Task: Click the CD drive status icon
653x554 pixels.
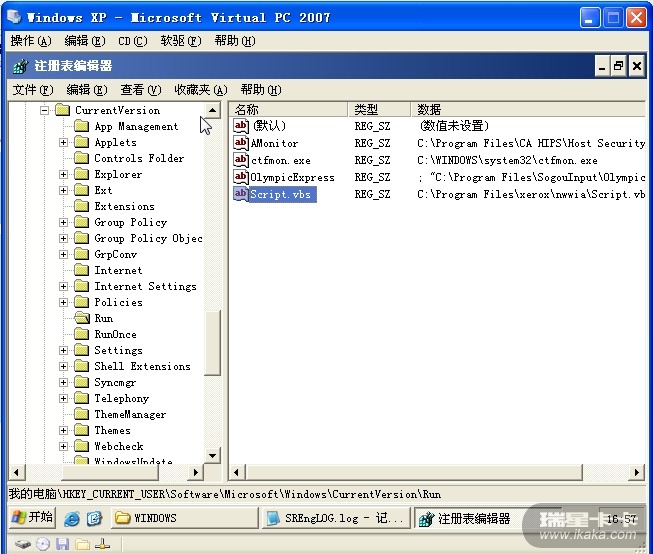Action: pyautogui.click(x=43, y=544)
